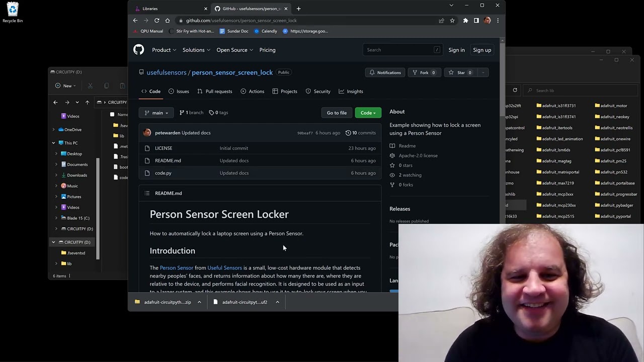Image resolution: width=644 pixels, height=362 pixels.
Task: Open adafruit_pybadger folder
Action: point(614,205)
